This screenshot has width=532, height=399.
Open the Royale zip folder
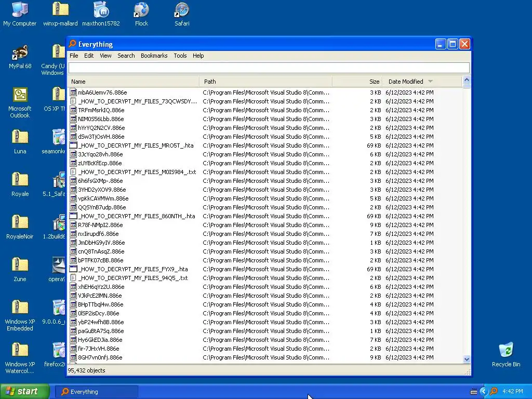point(20,184)
